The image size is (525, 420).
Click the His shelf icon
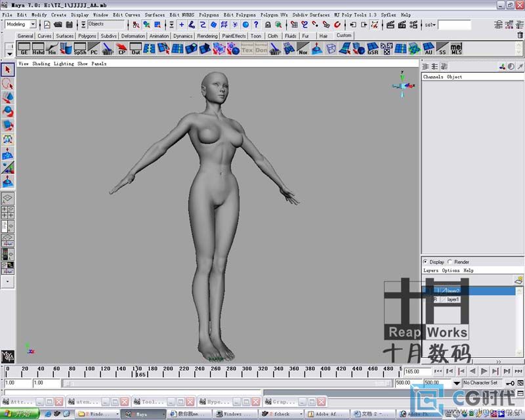52,49
